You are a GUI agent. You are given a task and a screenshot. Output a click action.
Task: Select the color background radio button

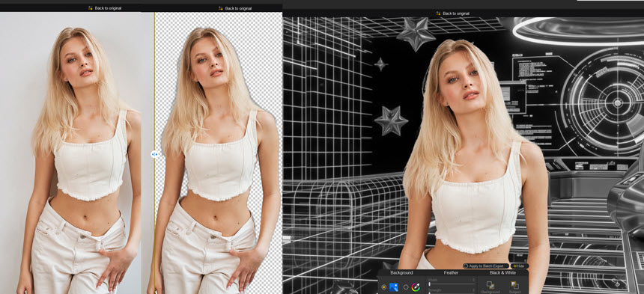(406, 287)
